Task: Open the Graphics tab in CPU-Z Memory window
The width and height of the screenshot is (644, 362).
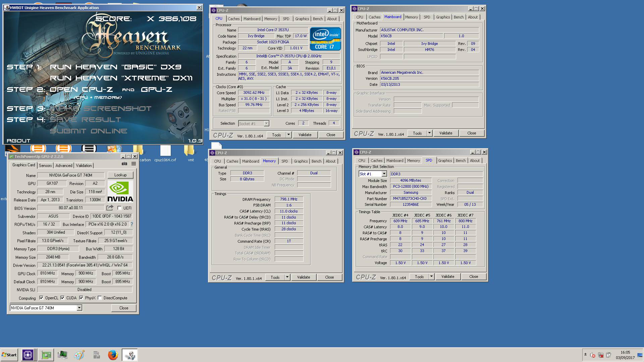Action: pos(301,161)
